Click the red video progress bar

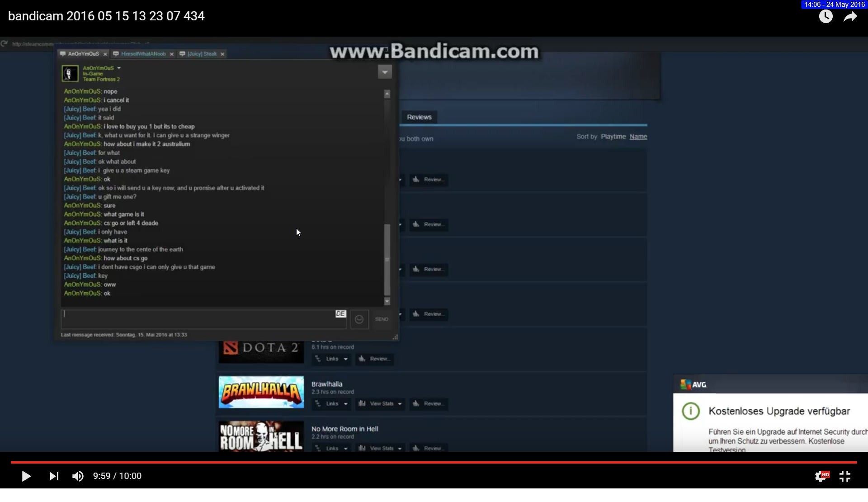(434, 462)
